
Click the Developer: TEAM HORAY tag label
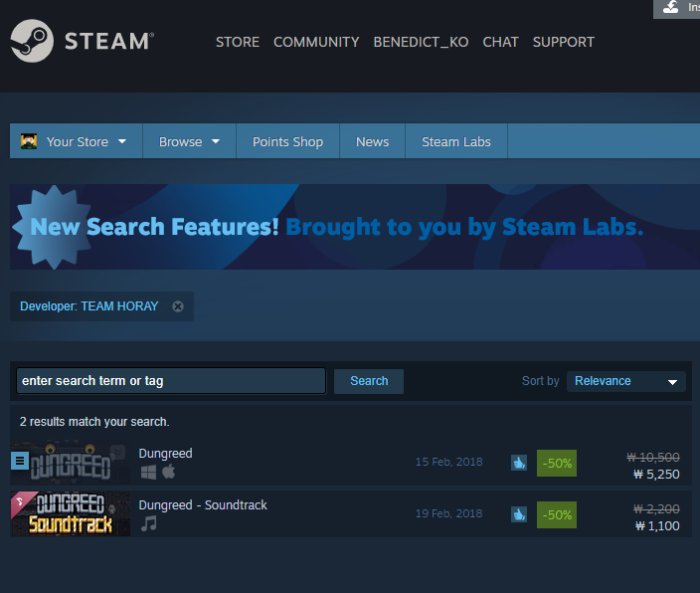tap(89, 306)
